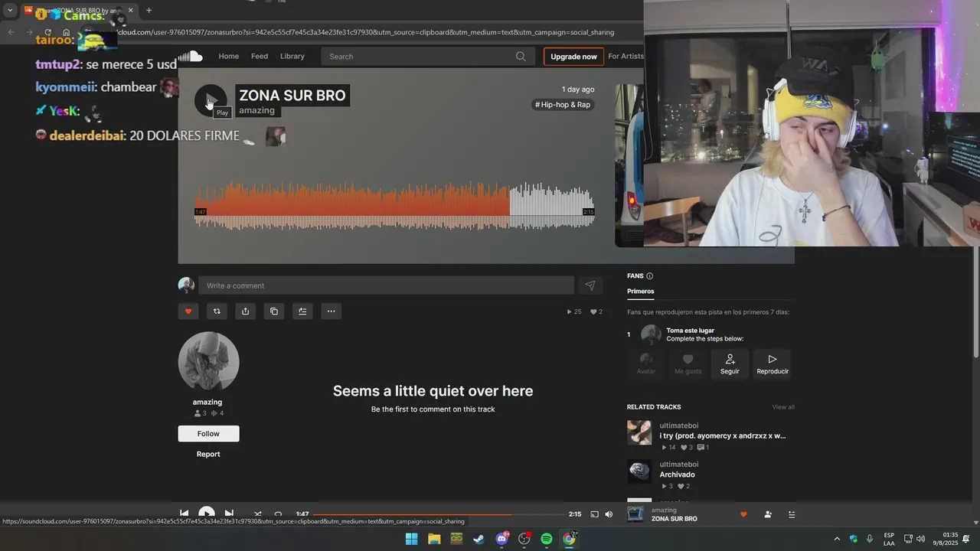Click the search magnifier icon
This screenshot has width=980, height=551.
tap(521, 57)
